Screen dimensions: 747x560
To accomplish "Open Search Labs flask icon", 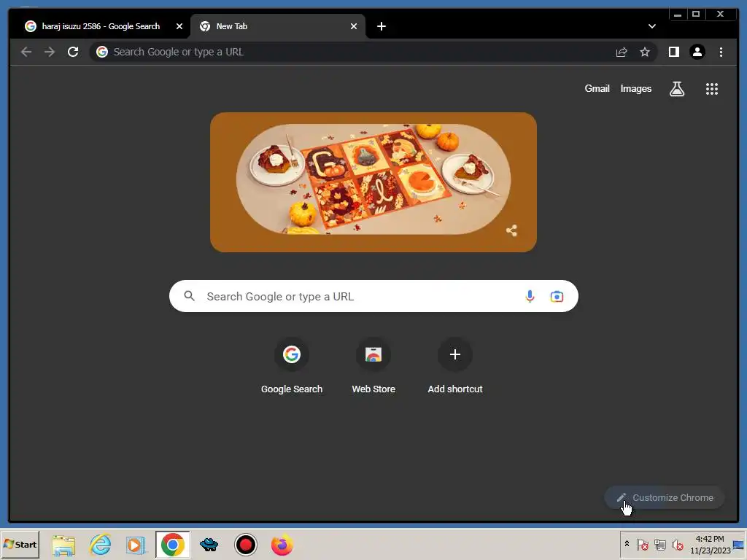I will click(x=677, y=88).
